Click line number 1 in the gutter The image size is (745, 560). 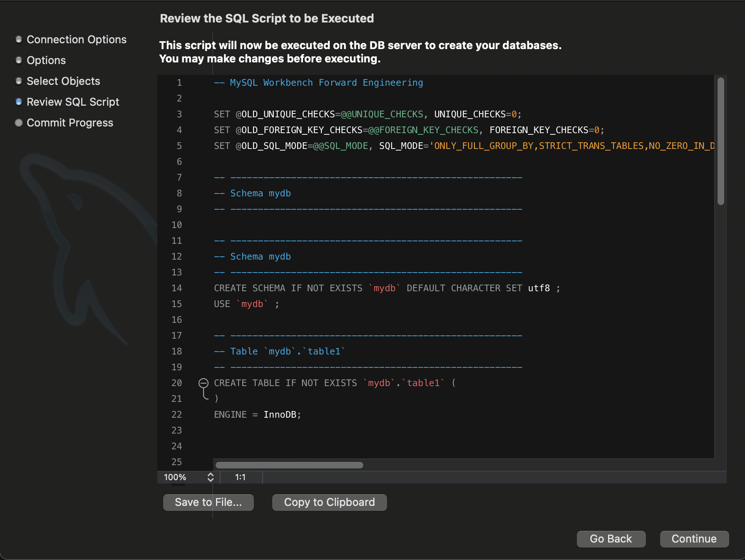pyautogui.click(x=179, y=83)
